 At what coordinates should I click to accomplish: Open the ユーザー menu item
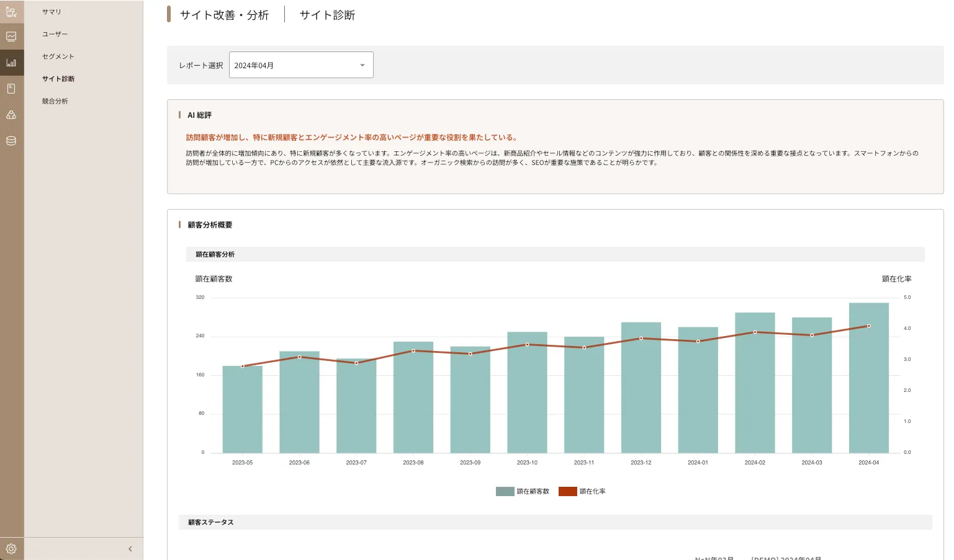(x=55, y=34)
